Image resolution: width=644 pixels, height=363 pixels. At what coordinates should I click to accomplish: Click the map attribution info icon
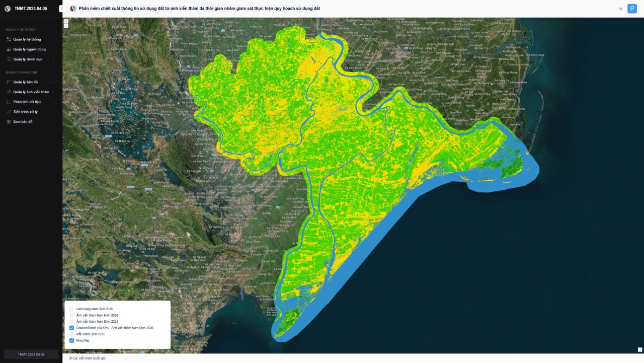click(639, 349)
